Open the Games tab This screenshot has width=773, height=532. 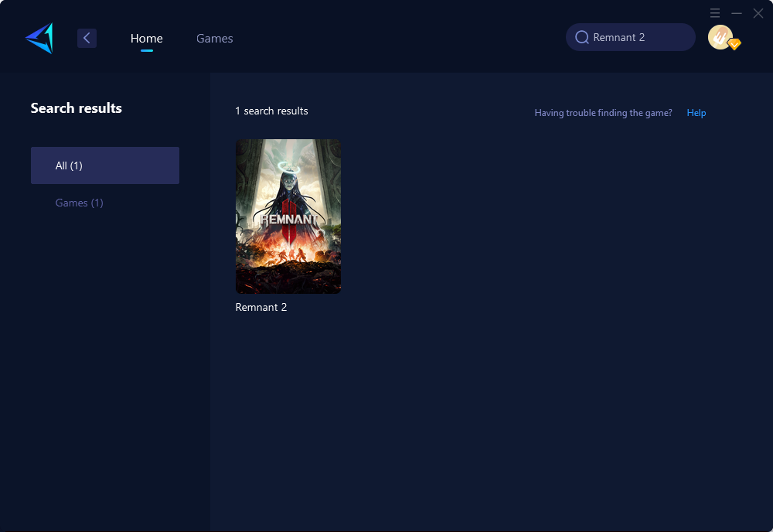coord(214,38)
